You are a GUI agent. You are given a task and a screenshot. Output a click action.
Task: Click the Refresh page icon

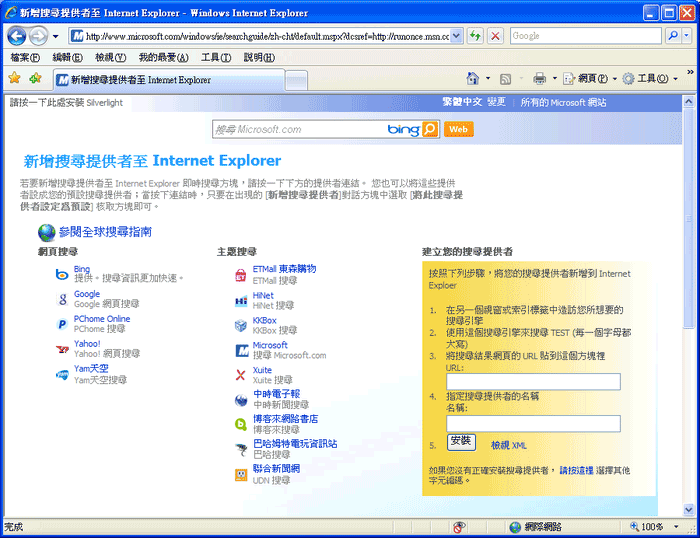click(x=475, y=36)
